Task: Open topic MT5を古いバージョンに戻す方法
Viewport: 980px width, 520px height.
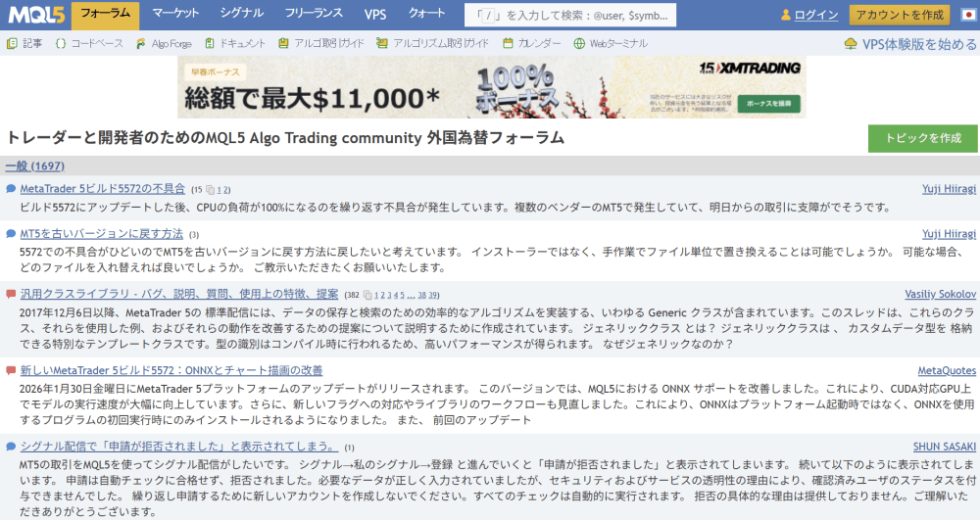Action: point(101,233)
